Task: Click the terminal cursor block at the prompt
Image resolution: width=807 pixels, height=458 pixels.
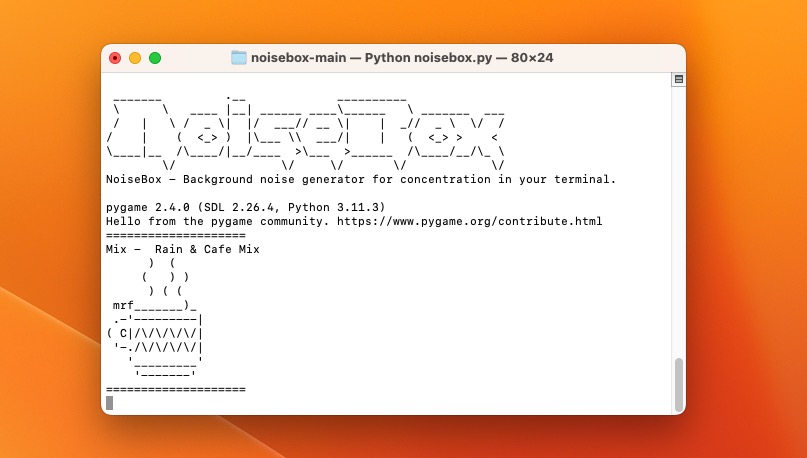Action: click(x=109, y=403)
